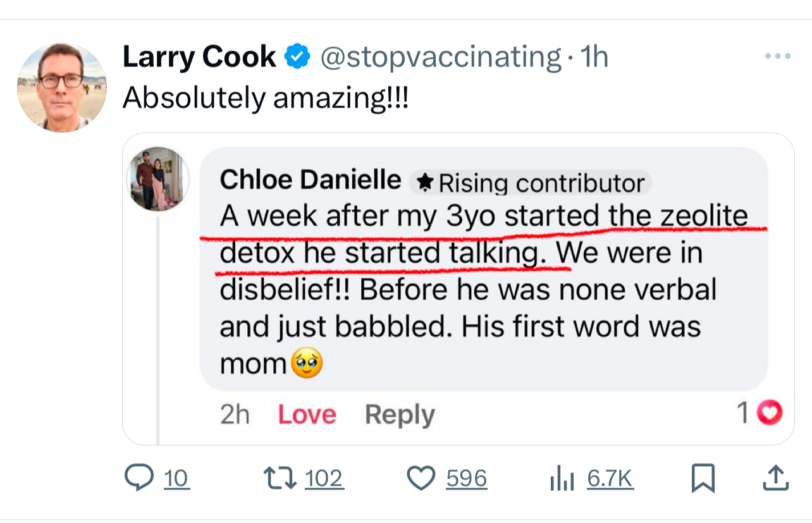Open the three-dot more options menu
812x523 pixels.
pyautogui.click(x=777, y=57)
